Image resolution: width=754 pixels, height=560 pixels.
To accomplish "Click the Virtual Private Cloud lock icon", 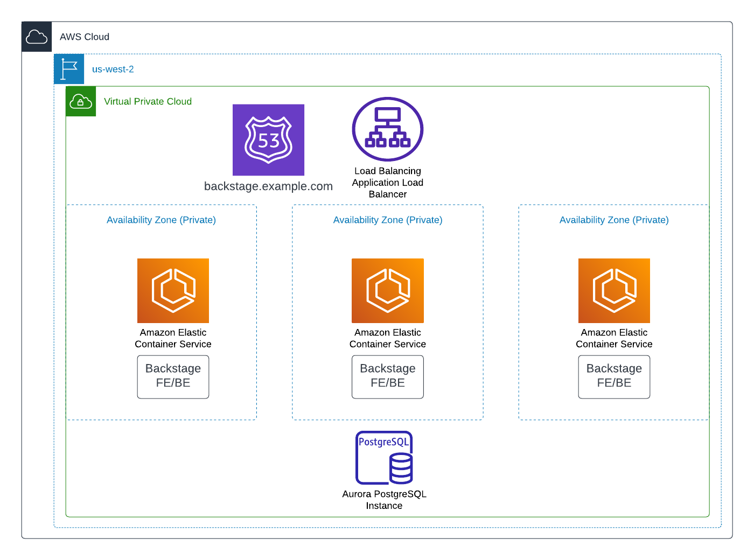I will pyautogui.click(x=81, y=101).
